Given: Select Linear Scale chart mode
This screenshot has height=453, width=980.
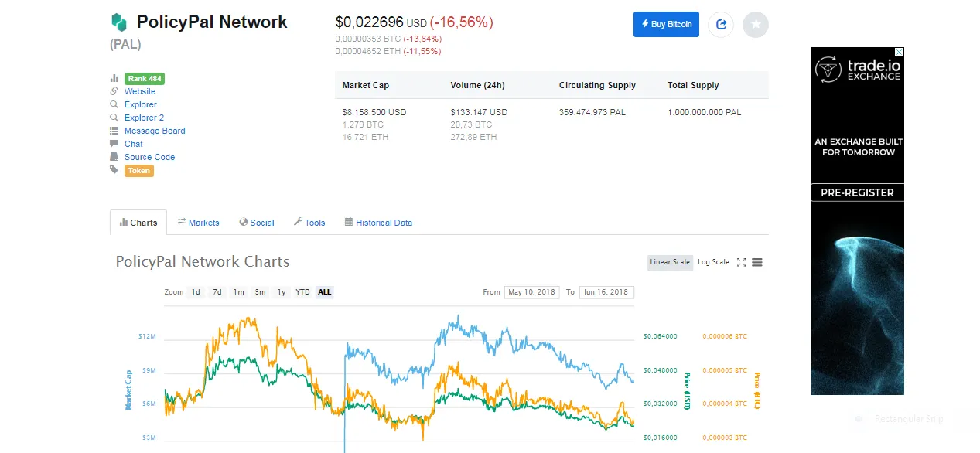Looking at the screenshot, I should tap(670, 262).
